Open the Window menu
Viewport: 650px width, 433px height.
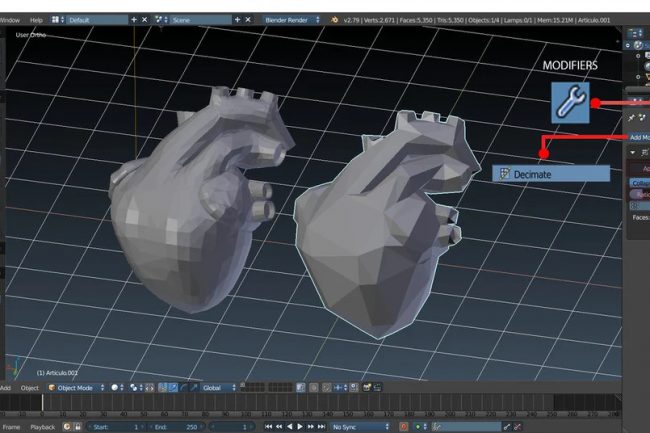click(10, 20)
